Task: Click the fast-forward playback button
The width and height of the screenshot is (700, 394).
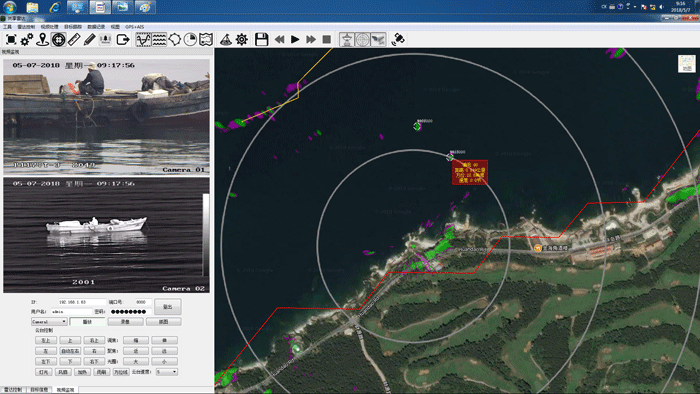Action: 311,40
